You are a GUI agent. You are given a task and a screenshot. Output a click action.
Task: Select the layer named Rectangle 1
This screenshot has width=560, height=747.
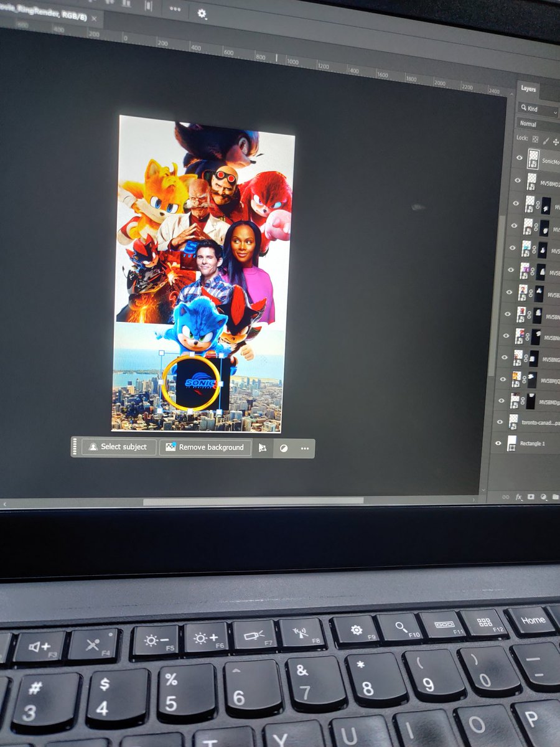tap(532, 444)
